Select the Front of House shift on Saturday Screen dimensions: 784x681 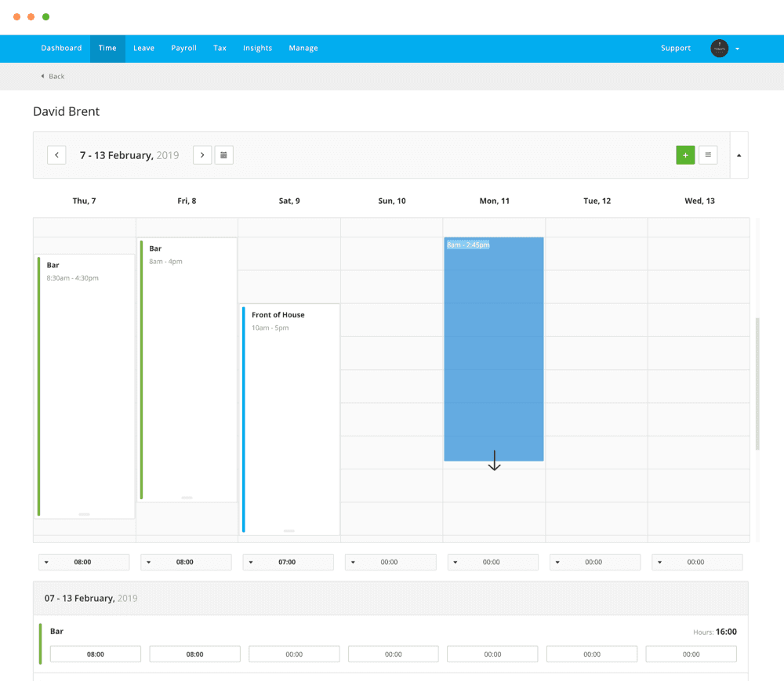(289, 392)
